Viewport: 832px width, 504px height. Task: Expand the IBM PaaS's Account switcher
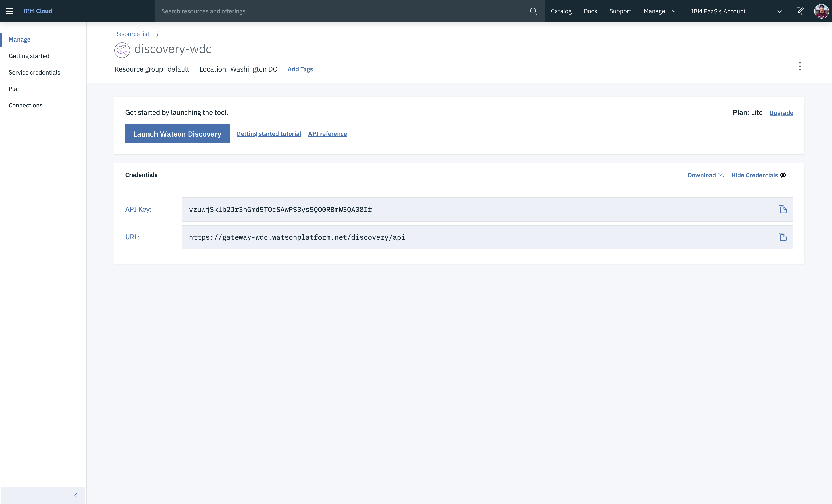(736, 11)
